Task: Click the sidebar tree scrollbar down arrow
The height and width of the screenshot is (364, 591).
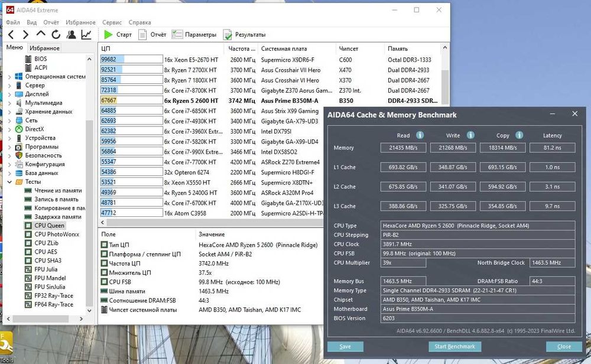Action: click(89, 310)
